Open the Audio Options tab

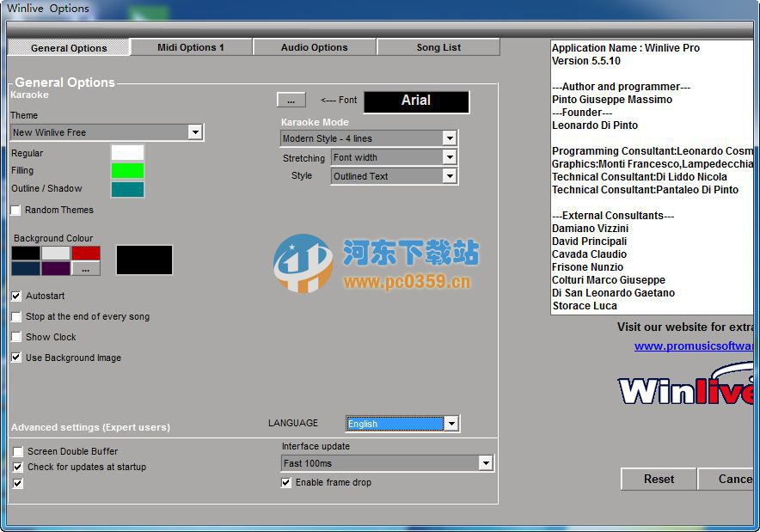tap(314, 47)
